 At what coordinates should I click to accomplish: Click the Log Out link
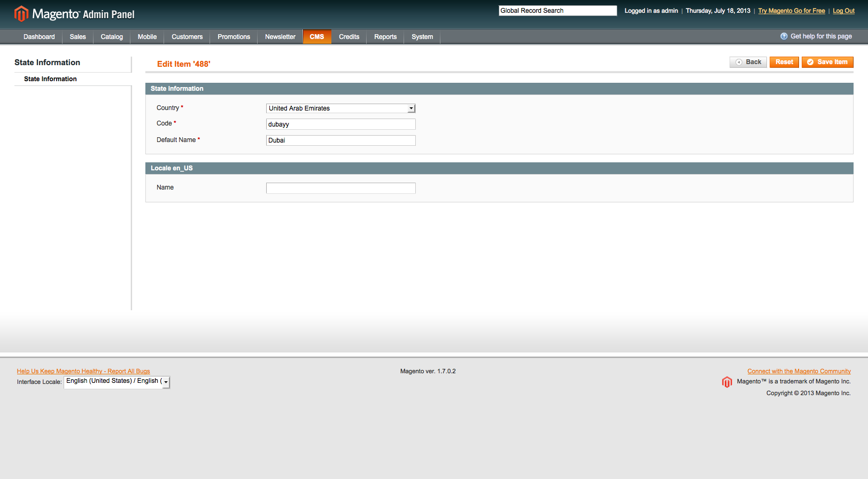pyautogui.click(x=843, y=11)
